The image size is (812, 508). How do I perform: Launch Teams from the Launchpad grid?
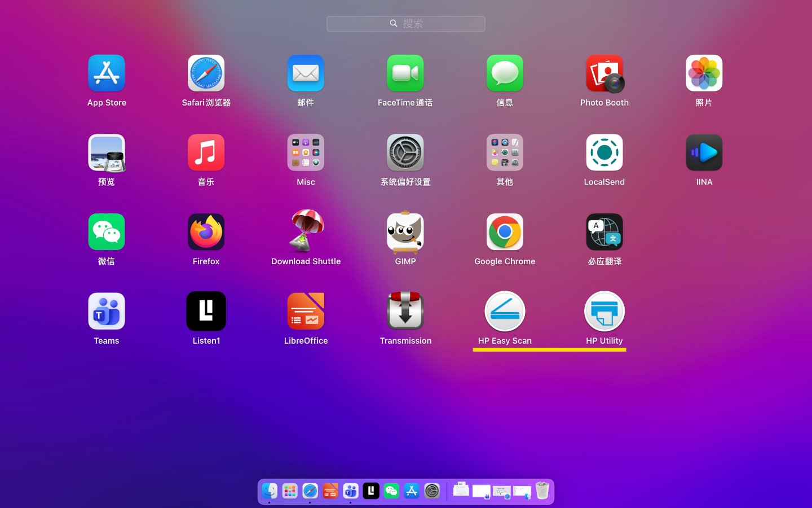coord(107,312)
